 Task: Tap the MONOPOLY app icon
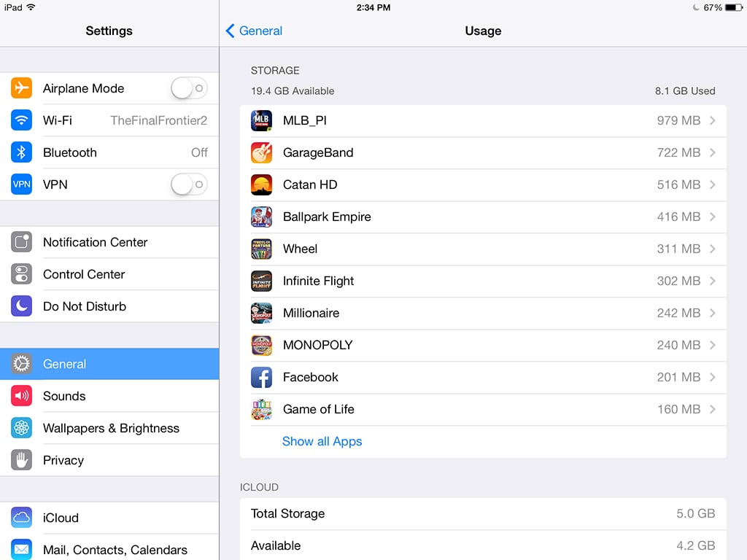[x=262, y=345]
